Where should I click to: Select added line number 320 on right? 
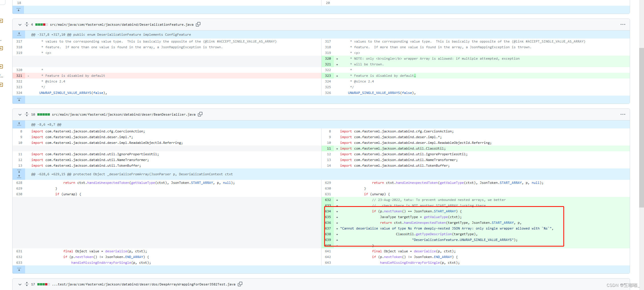328,59
